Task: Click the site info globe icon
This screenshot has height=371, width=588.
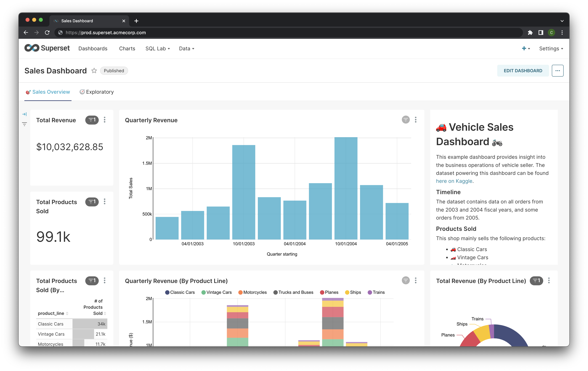Action: pos(60,33)
